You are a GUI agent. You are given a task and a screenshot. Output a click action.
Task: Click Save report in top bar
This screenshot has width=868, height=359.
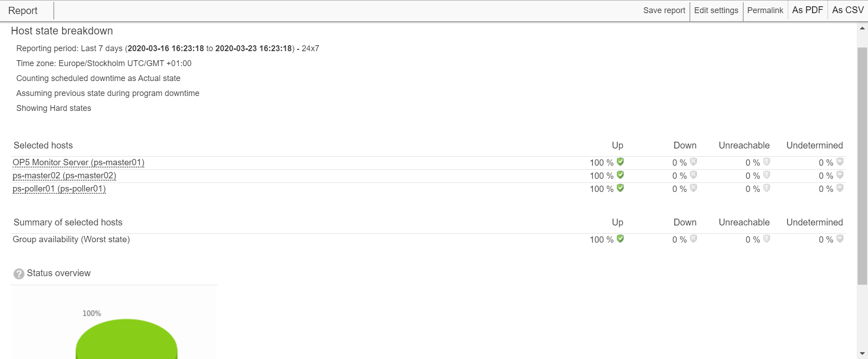coord(664,10)
